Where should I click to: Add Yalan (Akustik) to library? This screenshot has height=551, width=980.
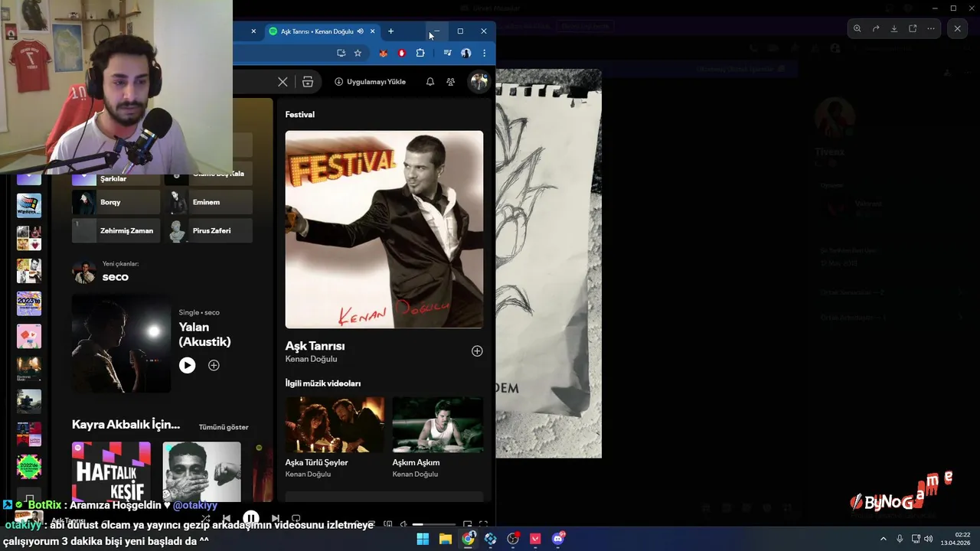[x=214, y=365]
